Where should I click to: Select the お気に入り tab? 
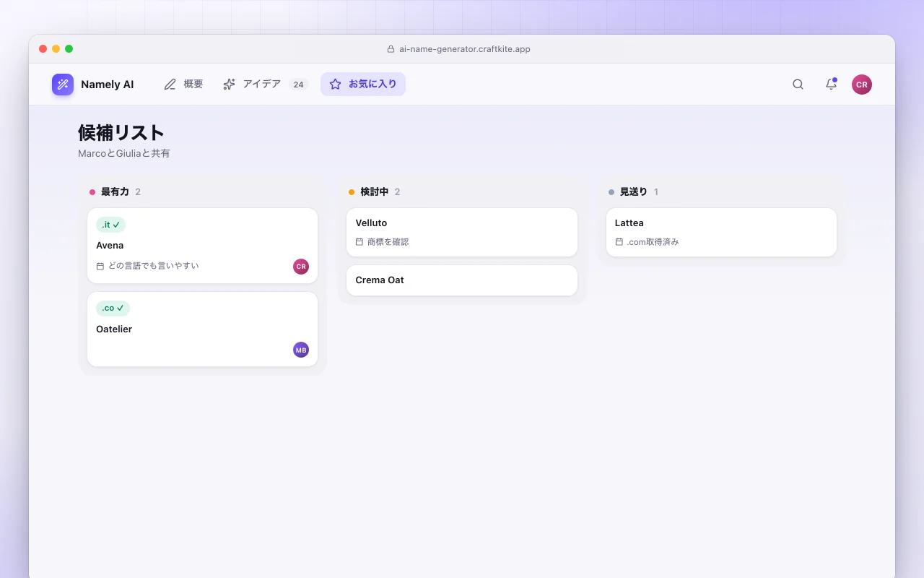363,85
